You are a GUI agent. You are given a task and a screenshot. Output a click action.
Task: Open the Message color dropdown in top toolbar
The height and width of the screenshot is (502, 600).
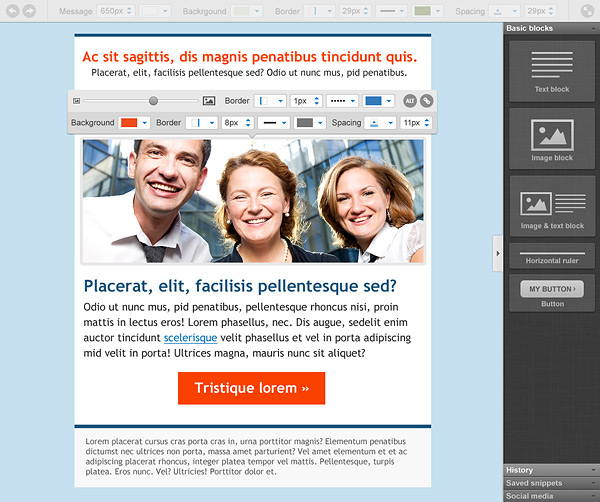pos(155,11)
